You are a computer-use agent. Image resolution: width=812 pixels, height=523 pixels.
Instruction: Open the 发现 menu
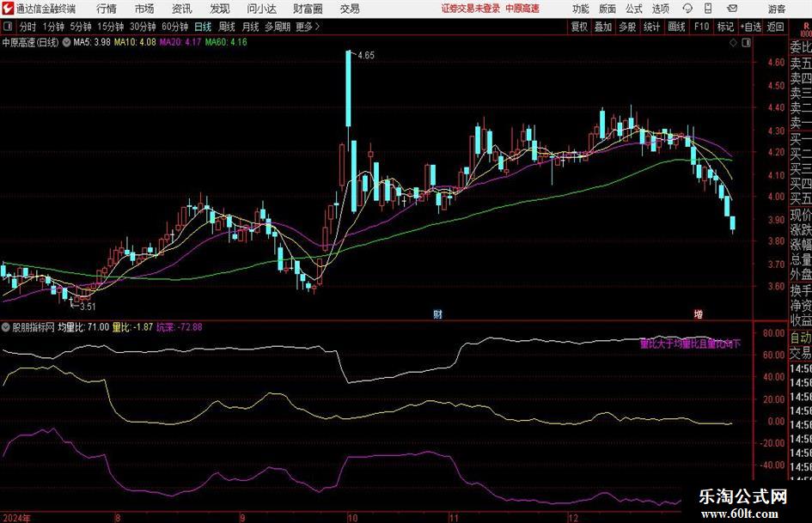(x=220, y=9)
